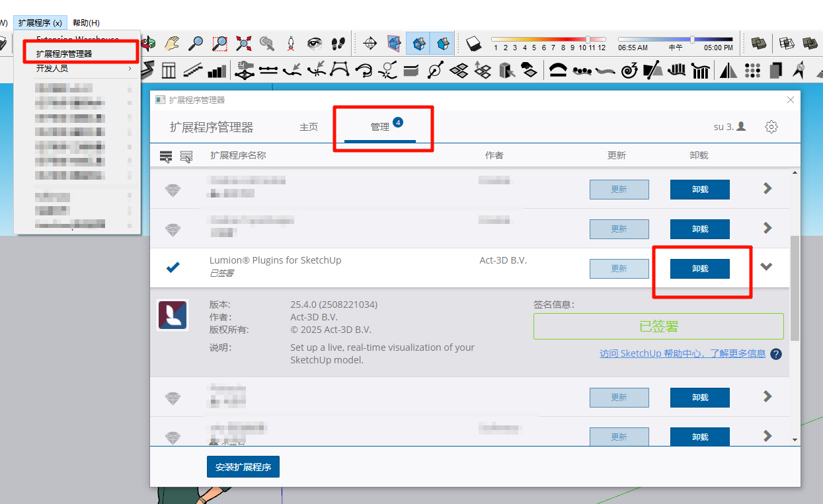Image resolution: width=823 pixels, height=504 pixels.
Task: Switch to the 主页 tab
Action: (x=309, y=127)
